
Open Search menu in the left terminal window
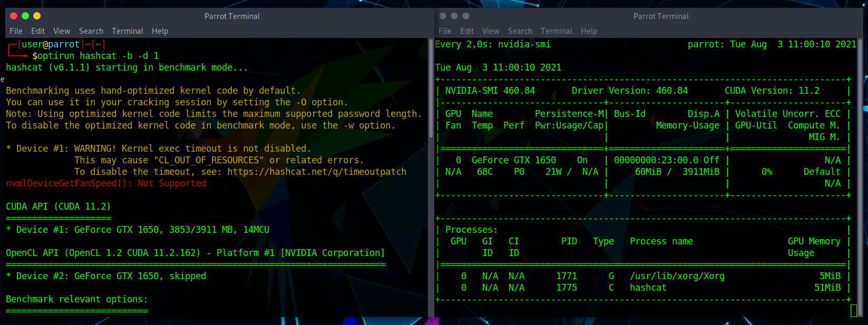pos(91,31)
